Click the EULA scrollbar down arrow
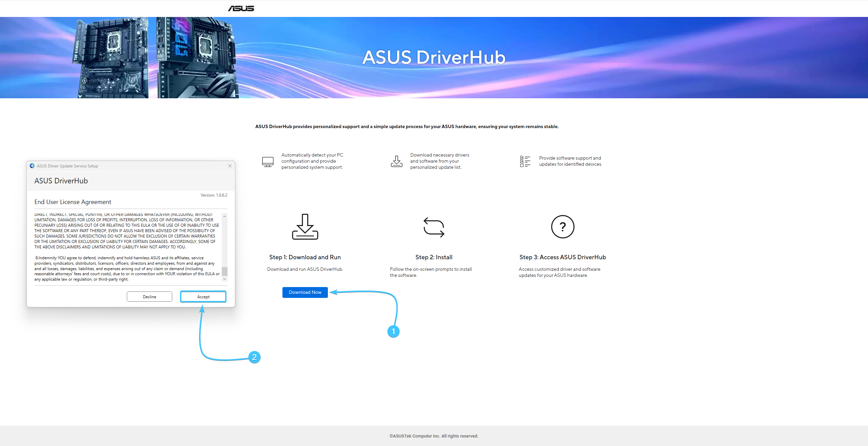868x446 pixels. 224,279
